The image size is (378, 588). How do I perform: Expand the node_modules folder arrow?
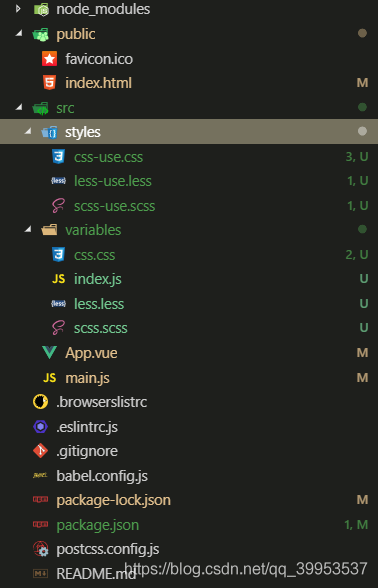click(18, 9)
